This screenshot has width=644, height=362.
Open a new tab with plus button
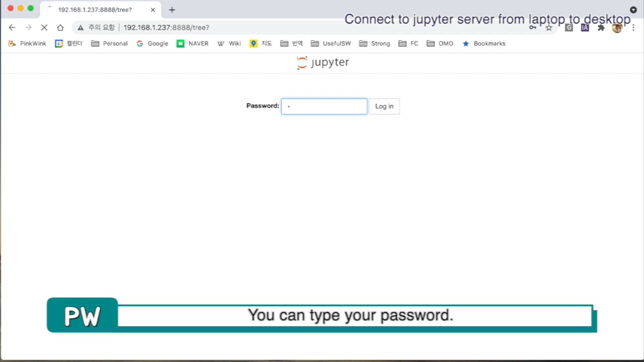(172, 10)
